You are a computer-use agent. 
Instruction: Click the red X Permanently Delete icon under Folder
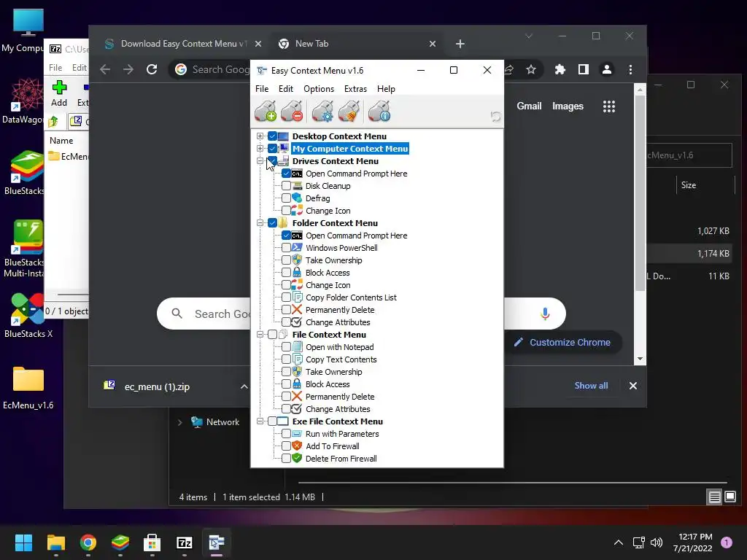click(297, 309)
